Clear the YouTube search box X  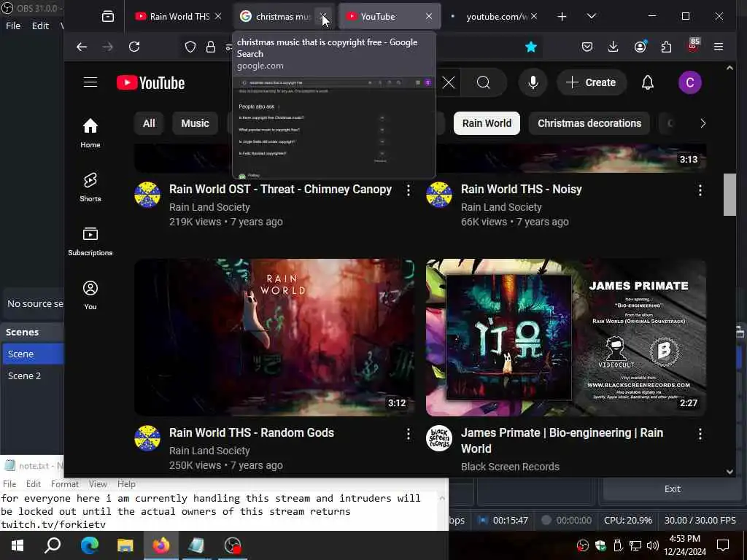449,83
